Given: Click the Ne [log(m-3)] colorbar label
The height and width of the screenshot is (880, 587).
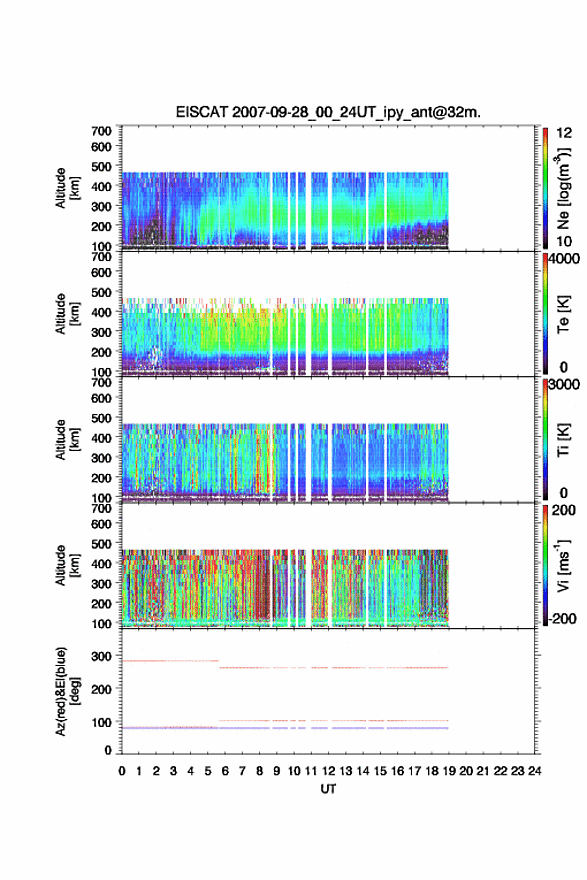Looking at the screenshot, I should [x=563, y=188].
